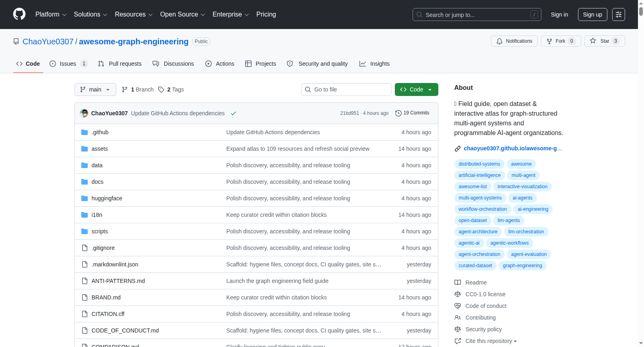
Task: Click the huggingface folder icon
Action: (x=85, y=198)
